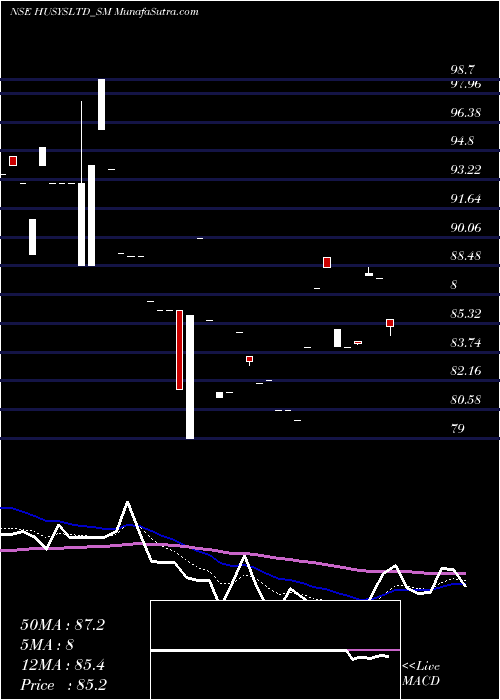Image resolution: width=500 pixels, height=700 pixels.
Task: Click the 88.48 price axis label
Action: (466, 256)
